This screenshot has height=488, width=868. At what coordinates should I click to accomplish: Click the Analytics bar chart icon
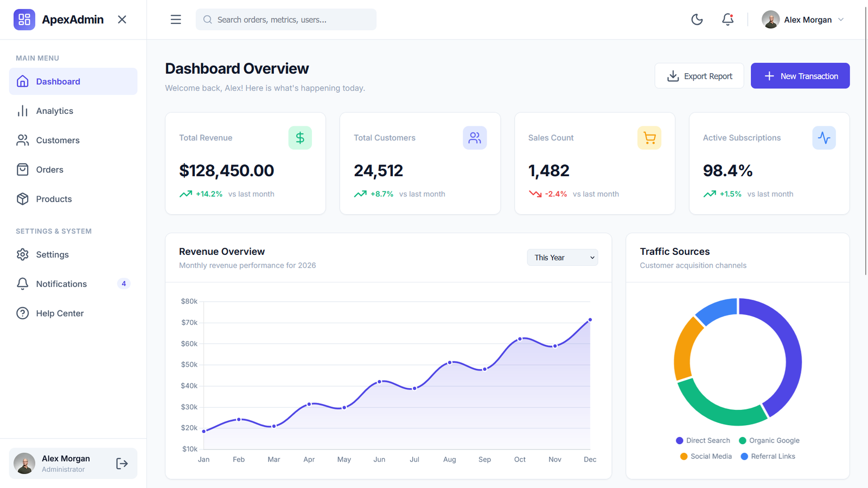point(22,111)
